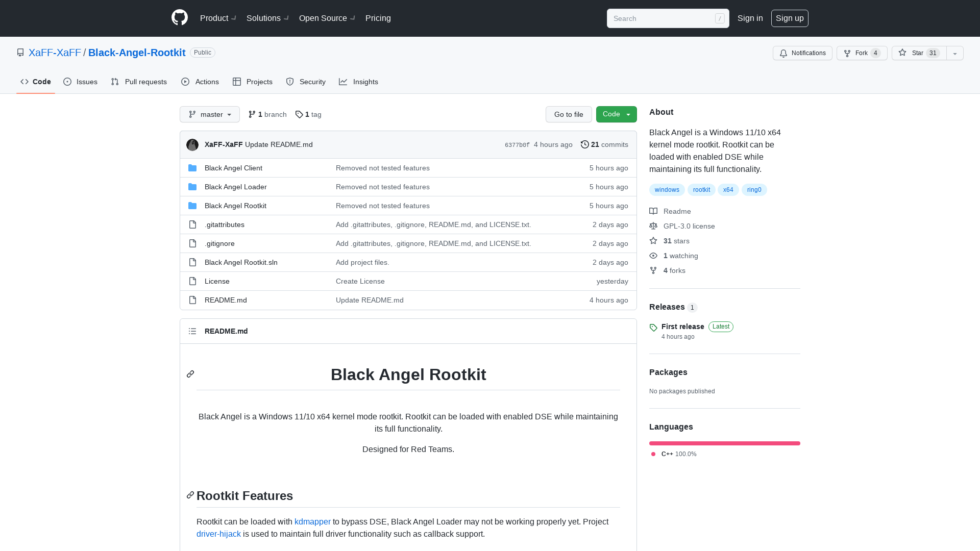Image resolution: width=980 pixels, height=551 pixels.
Task: View the 1 tag link
Action: click(x=308, y=114)
